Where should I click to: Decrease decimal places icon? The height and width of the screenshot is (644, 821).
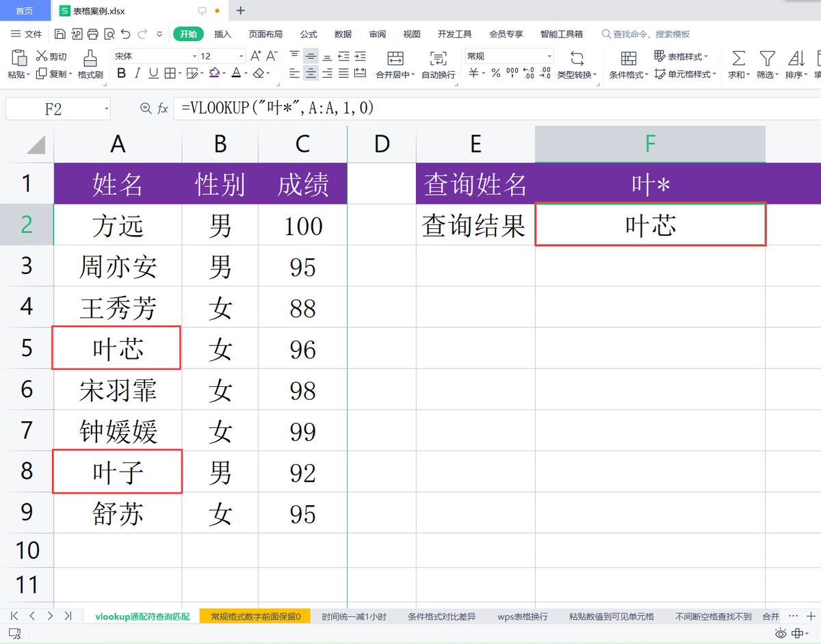(545, 73)
